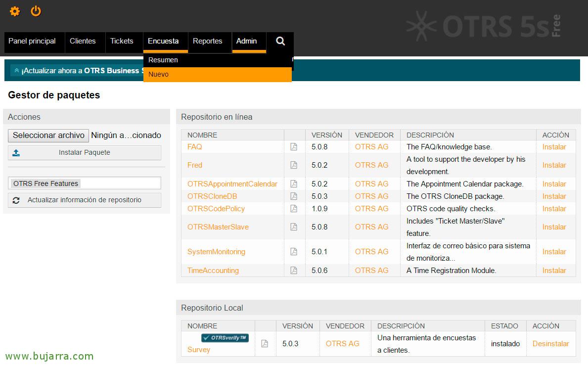This screenshot has height=367, width=588.
Task: Install the SystemMonitoring package
Action: coord(554,252)
